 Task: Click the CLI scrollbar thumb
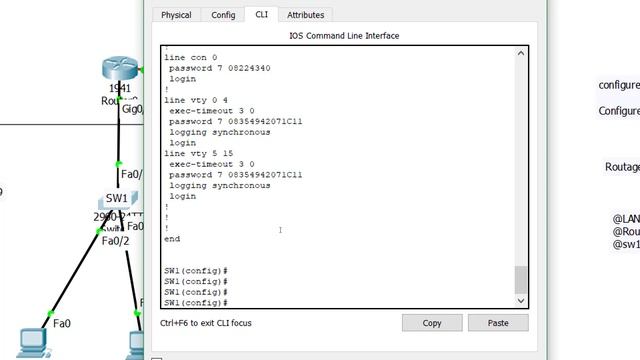point(521,280)
